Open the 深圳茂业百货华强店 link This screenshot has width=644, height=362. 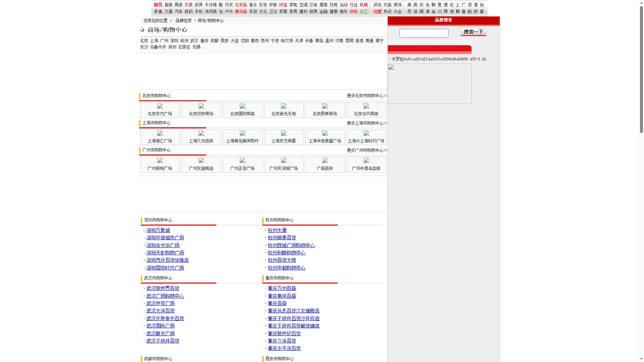pyautogui.click(x=168, y=260)
